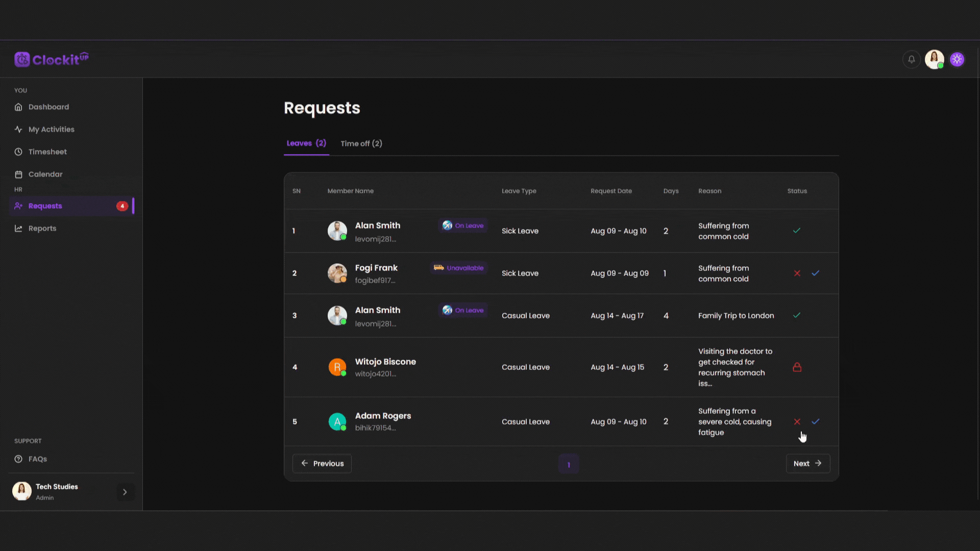Open Calendar from sidebar
The height and width of the screenshot is (551, 980).
coord(71,174)
